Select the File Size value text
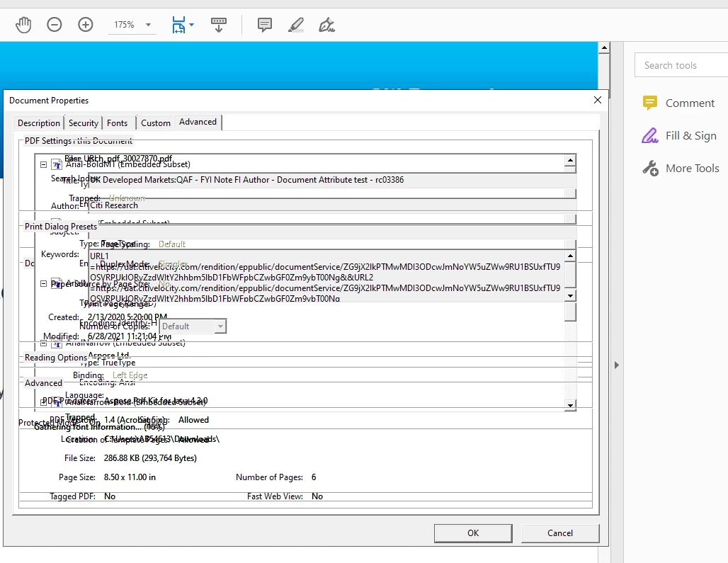 [150, 458]
